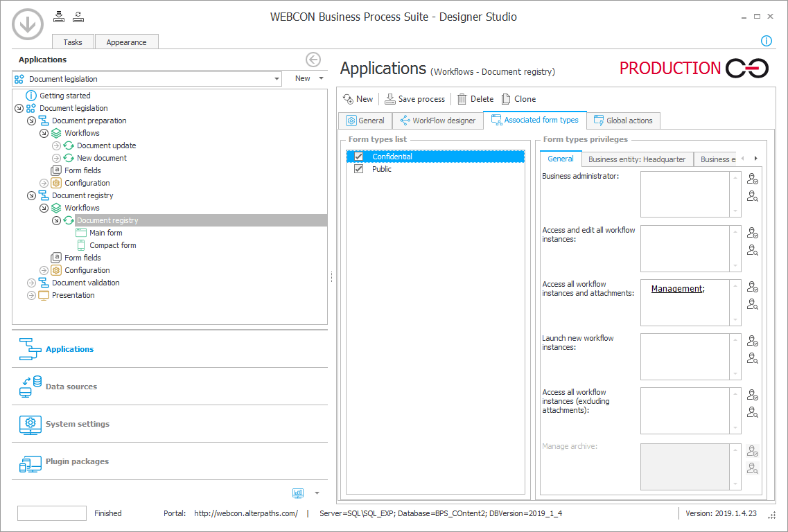This screenshot has height=532, width=788.
Task: Search user beside the Management privilege box
Action: (753, 304)
